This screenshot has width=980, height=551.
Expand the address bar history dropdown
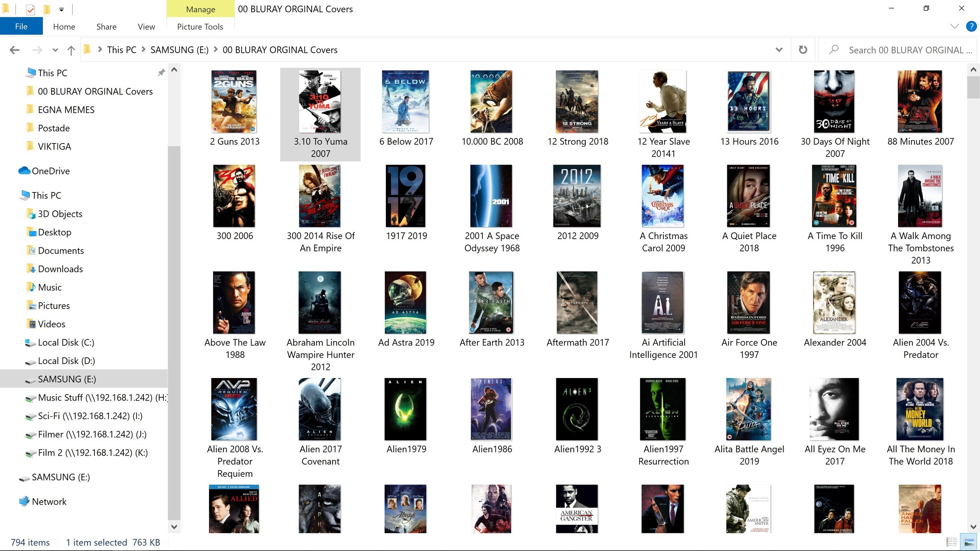pos(779,50)
